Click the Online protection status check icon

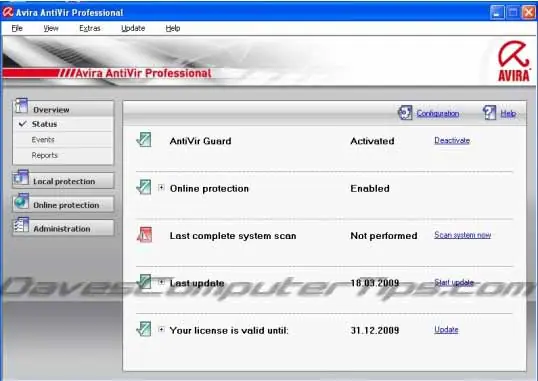pos(144,187)
